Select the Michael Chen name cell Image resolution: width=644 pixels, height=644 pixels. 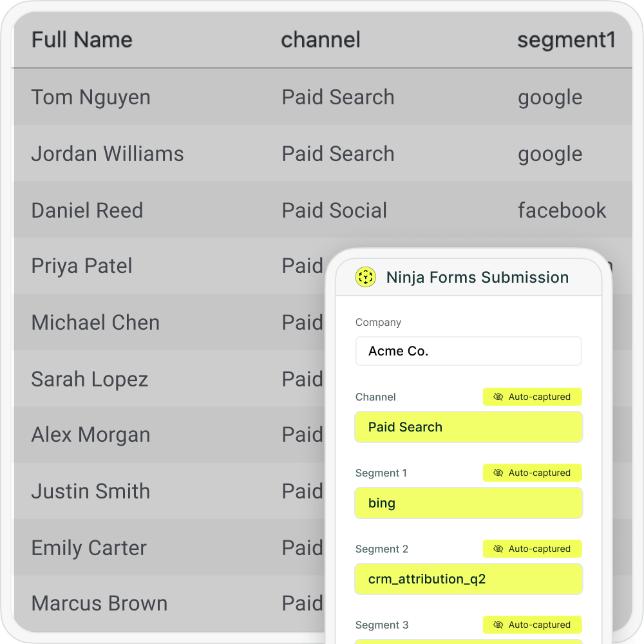pos(95,323)
